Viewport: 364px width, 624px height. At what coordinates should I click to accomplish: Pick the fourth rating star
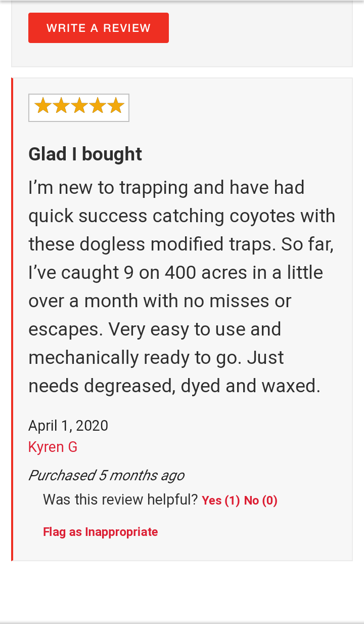point(98,106)
